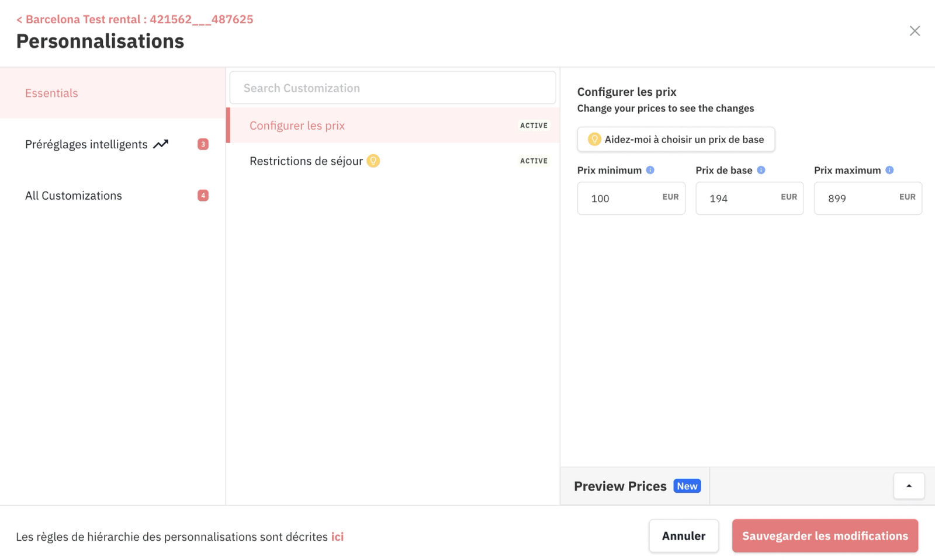Click the Prix maximum input field
Image resolution: width=935 pixels, height=560 pixels.
tap(868, 199)
